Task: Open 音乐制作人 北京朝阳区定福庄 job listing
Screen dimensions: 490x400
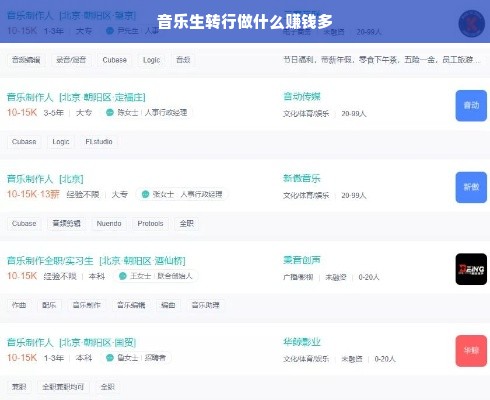Action: click(x=76, y=97)
